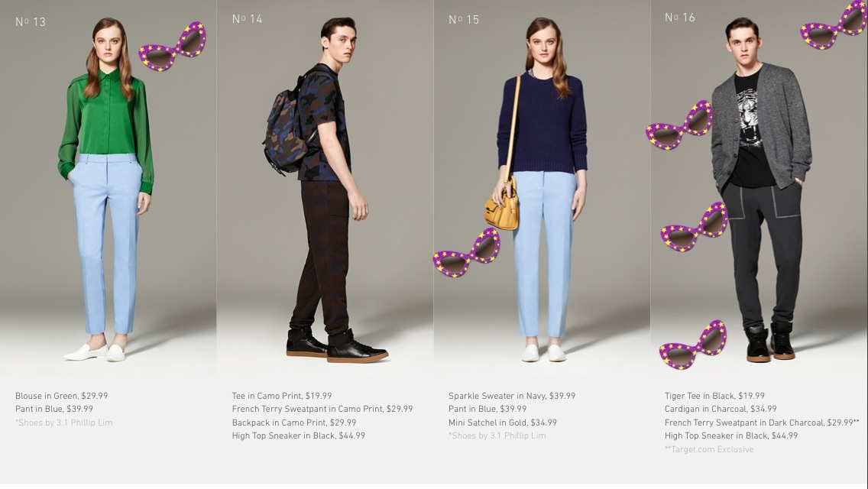
Task: Click the No 14 look number
Action: click(247, 19)
